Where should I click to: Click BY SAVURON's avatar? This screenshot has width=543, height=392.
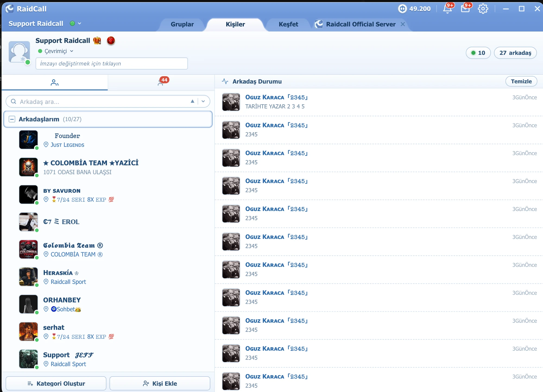pos(29,194)
